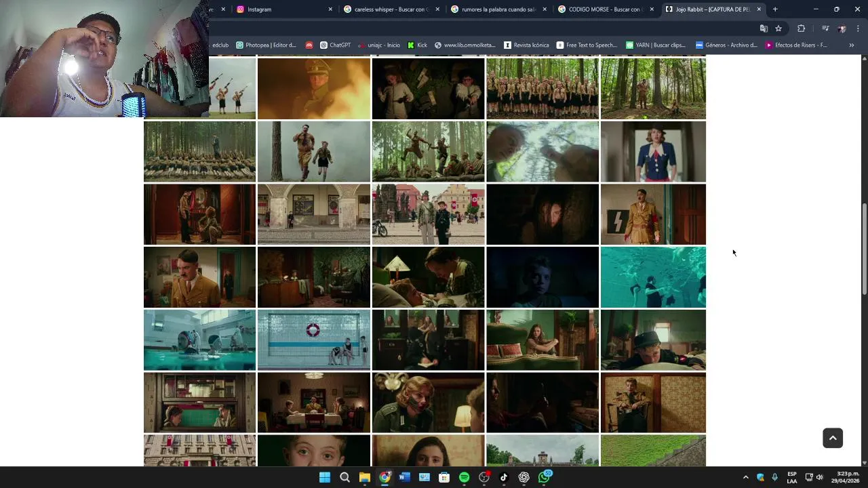Open the volume speaker tray icon
This screenshot has height=488, width=868.
pyautogui.click(x=819, y=477)
